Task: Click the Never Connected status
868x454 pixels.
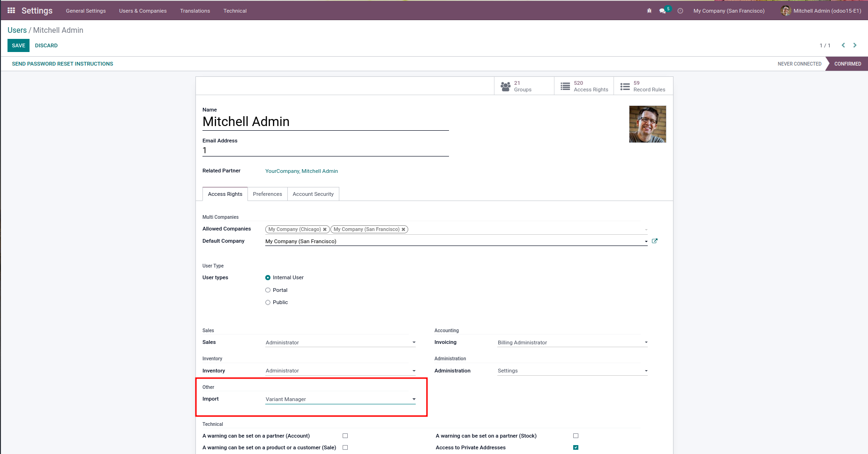Action: click(x=799, y=64)
